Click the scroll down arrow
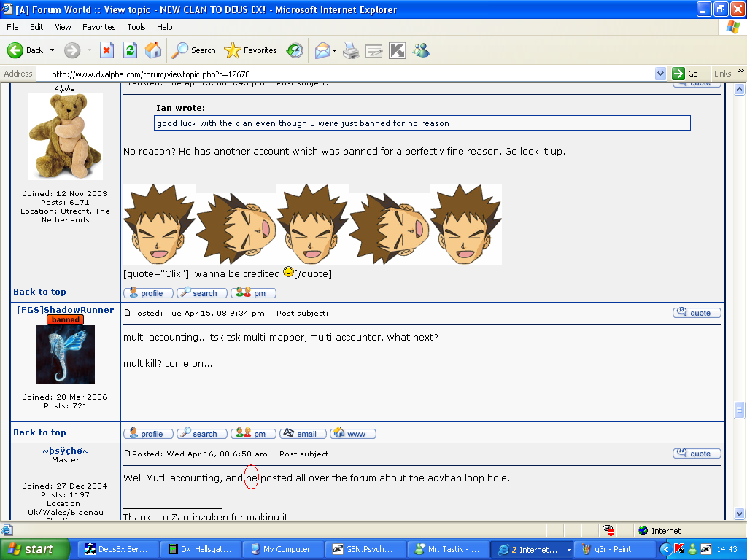 point(739,513)
